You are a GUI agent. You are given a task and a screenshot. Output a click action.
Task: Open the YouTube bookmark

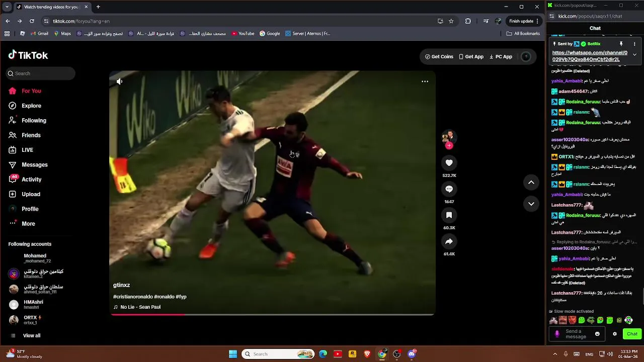(x=243, y=34)
